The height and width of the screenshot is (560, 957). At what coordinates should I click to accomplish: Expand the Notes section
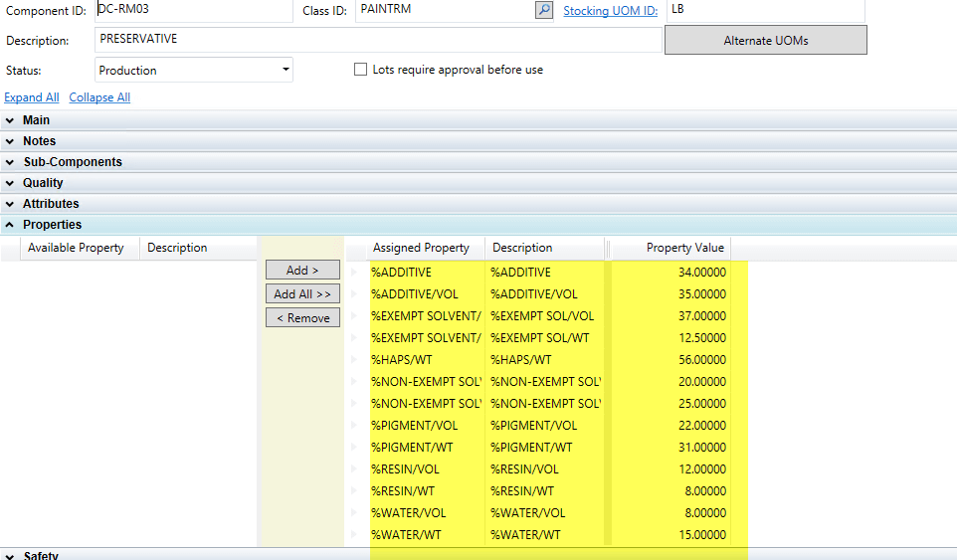[39, 141]
